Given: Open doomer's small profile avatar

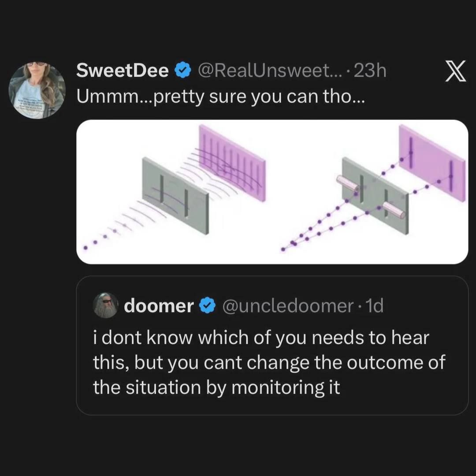Looking at the screenshot, I should pyautogui.click(x=106, y=305).
